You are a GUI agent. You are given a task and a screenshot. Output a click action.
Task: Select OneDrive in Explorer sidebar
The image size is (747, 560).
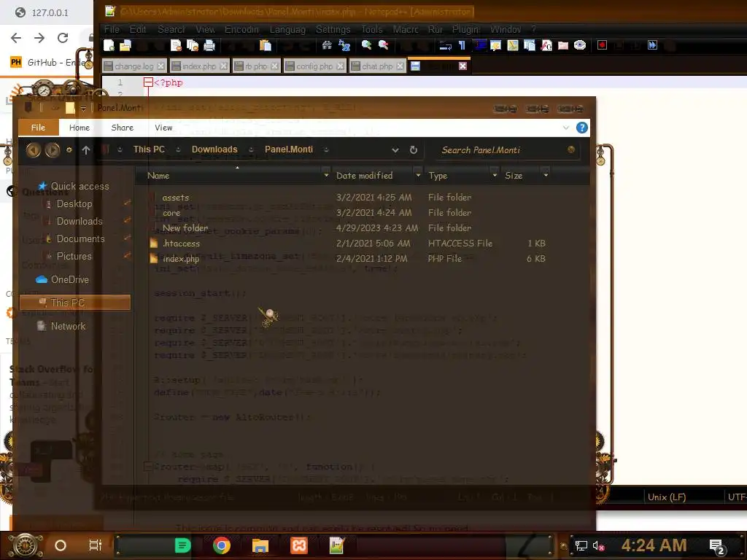[x=69, y=279]
